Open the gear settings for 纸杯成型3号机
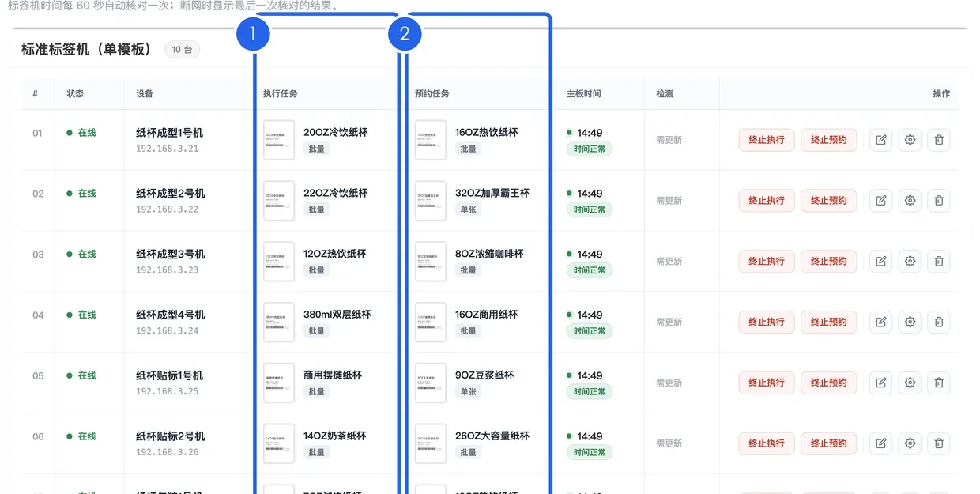 click(910, 261)
